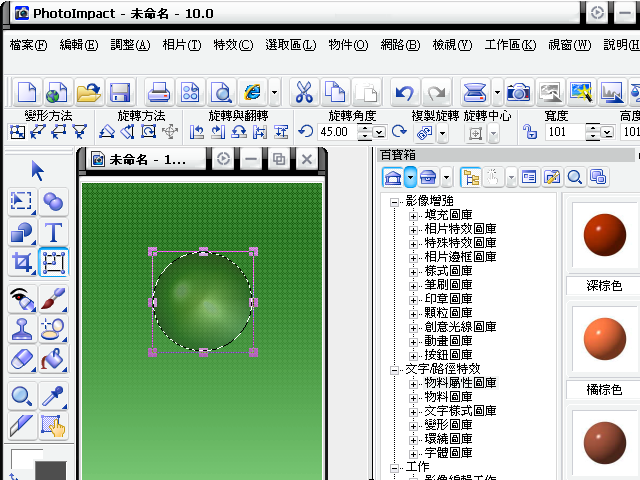640x480 pixels.
Task: Open the 編輯(E) menu
Action: click(79, 45)
